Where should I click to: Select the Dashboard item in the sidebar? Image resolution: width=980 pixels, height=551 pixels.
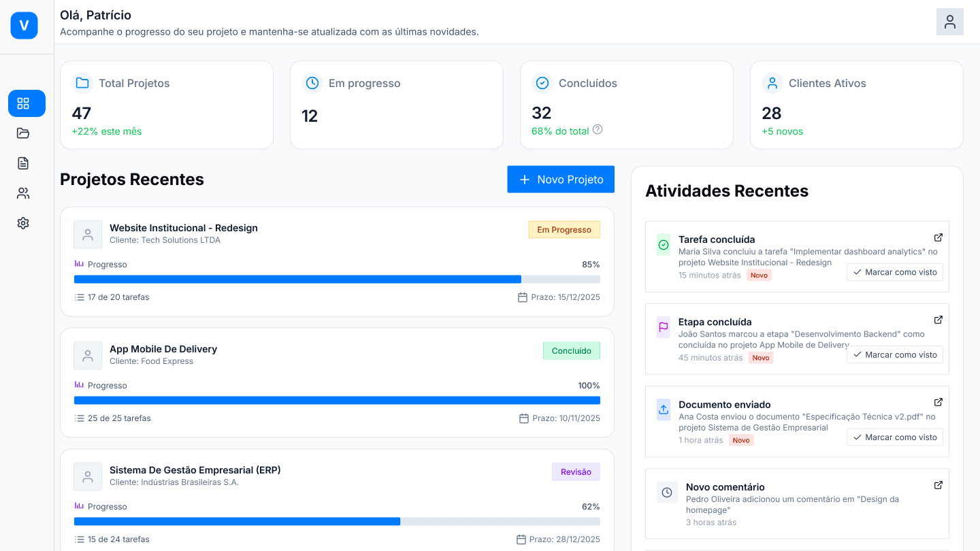26,103
